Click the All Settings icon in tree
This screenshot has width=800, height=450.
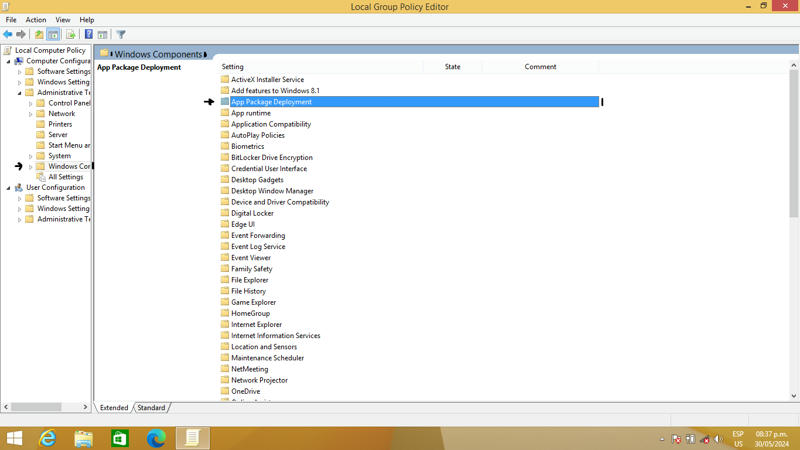[x=41, y=177]
